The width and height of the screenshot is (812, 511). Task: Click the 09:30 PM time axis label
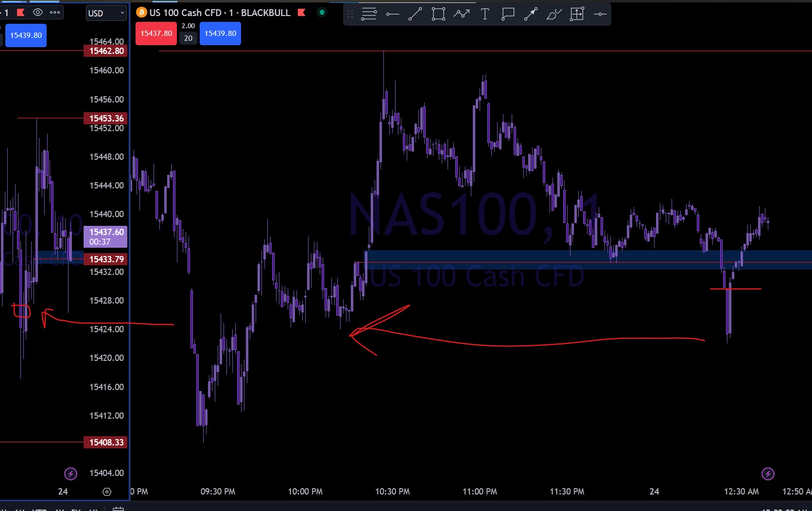click(x=218, y=492)
